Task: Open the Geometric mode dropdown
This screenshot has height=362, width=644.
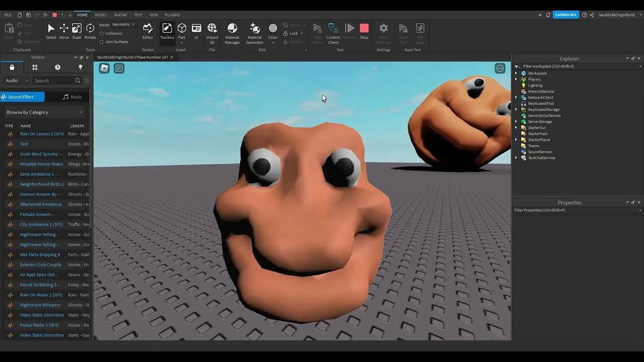Action: 123,25
